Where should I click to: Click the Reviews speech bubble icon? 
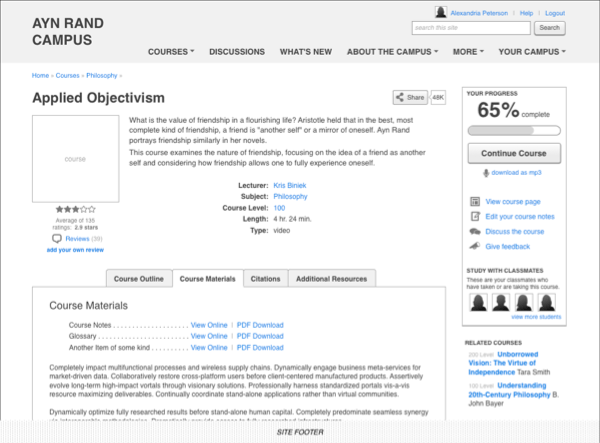tap(57, 239)
